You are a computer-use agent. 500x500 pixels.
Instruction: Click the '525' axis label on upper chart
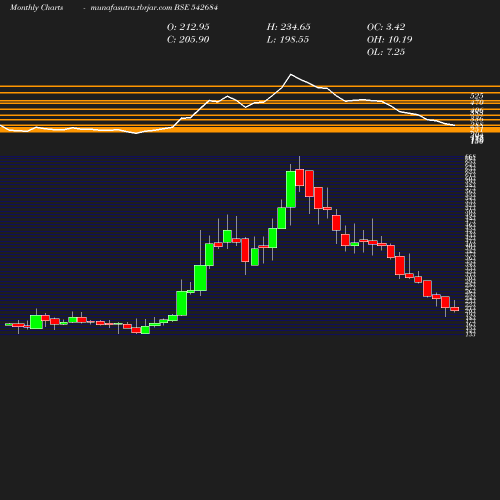click(x=477, y=96)
